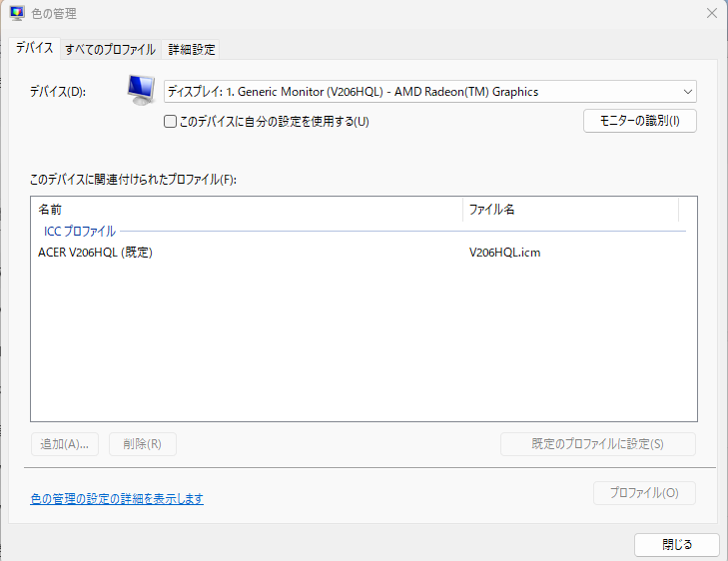Click the 色の管理 title bar icon
This screenshot has height=561, width=728.
click(17, 13)
